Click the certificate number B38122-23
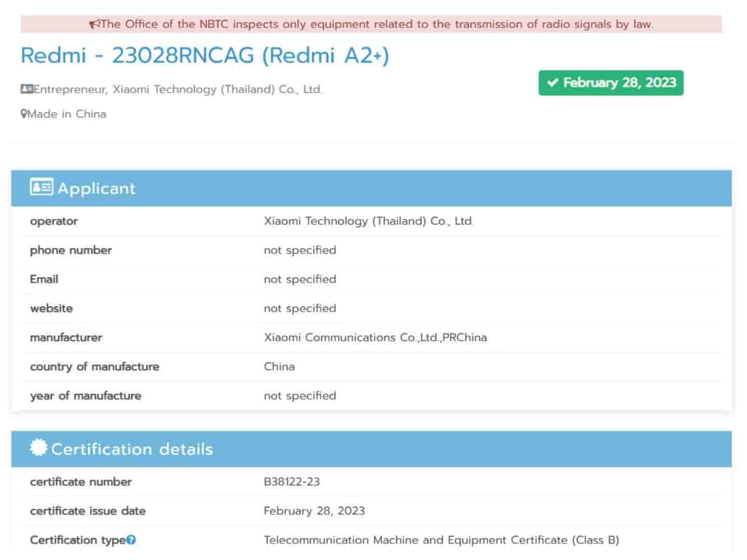747x560 pixels. (292, 482)
